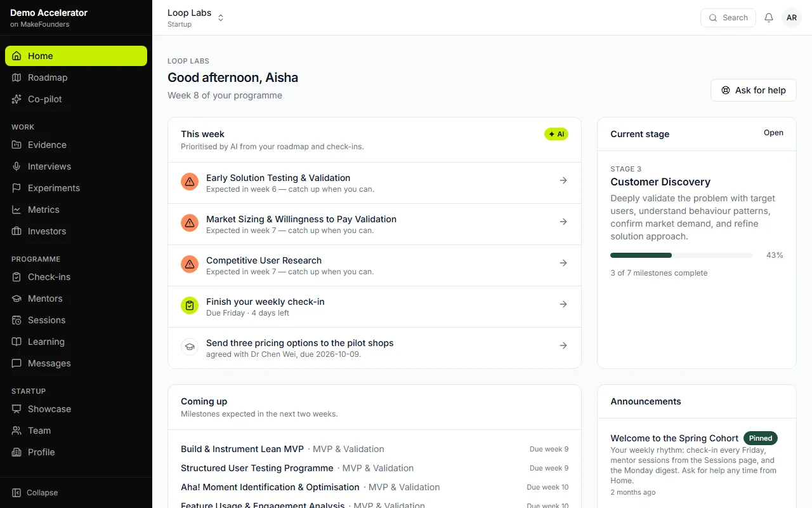Click the Interviews microphone icon
Screen dimensions: 812x508
click(16, 166)
